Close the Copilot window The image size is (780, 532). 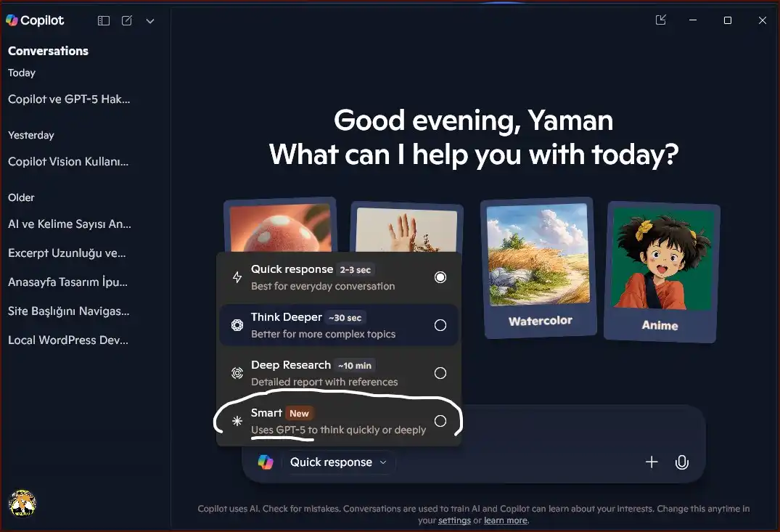(762, 20)
